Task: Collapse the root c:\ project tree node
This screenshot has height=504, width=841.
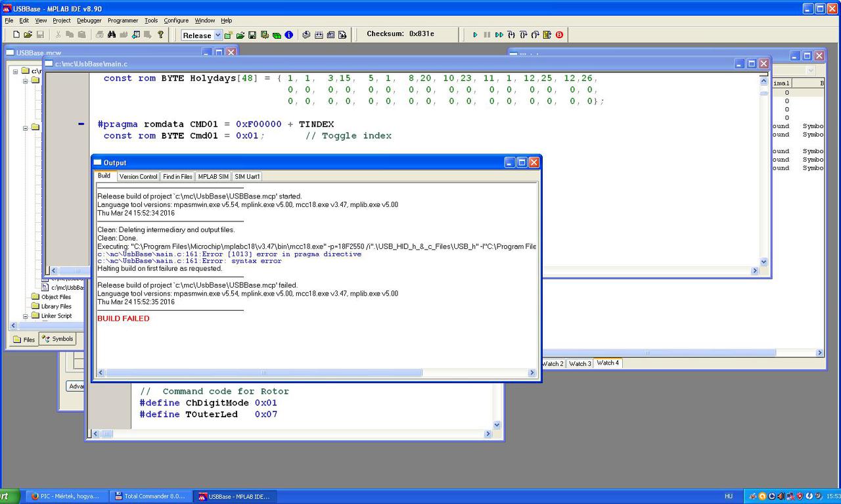Action: click(16, 71)
